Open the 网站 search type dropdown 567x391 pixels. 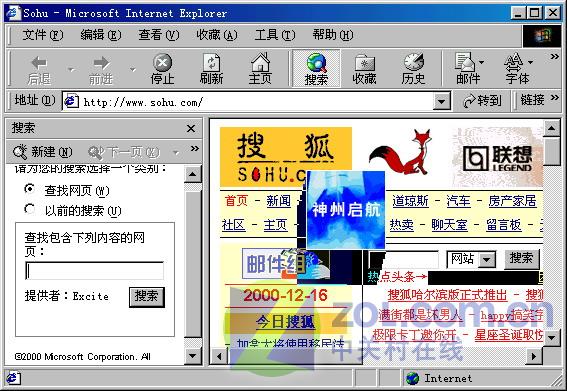(x=487, y=259)
